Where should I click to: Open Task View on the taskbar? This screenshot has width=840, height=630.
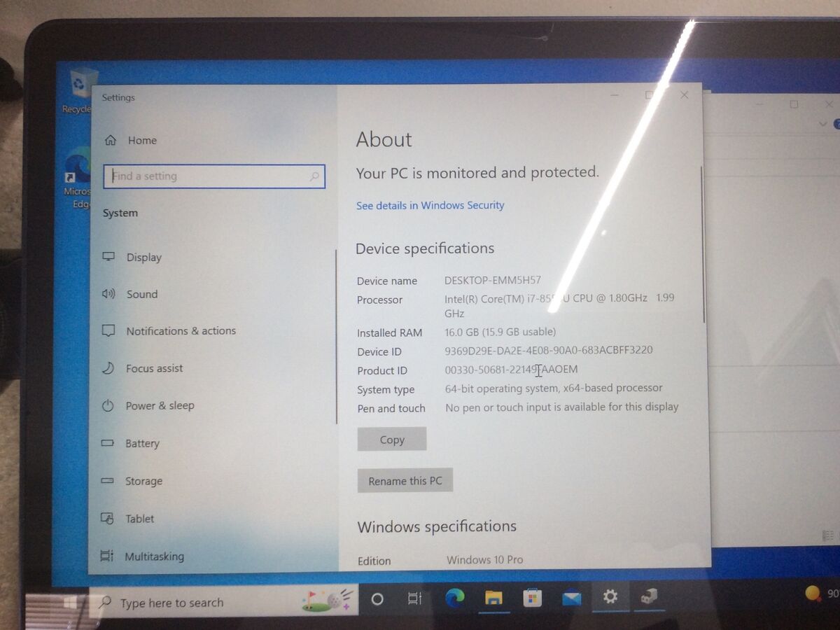414,598
